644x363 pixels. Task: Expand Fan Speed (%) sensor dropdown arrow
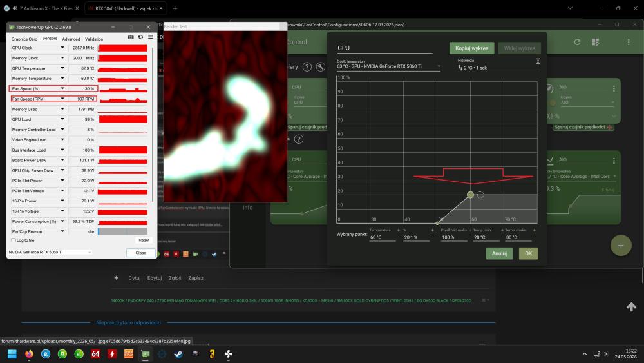click(x=62, y=88)
